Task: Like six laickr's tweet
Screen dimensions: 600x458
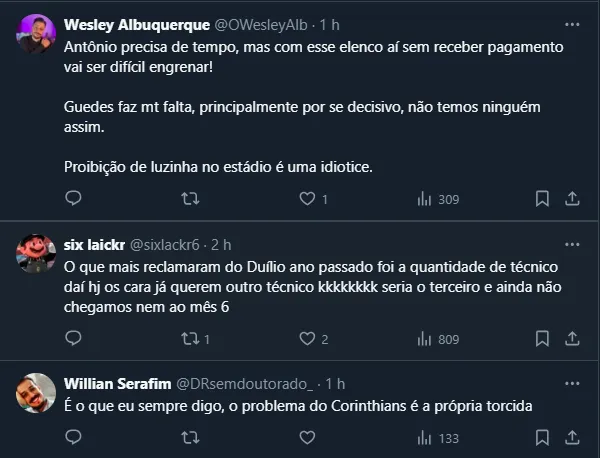Action: 308,339
